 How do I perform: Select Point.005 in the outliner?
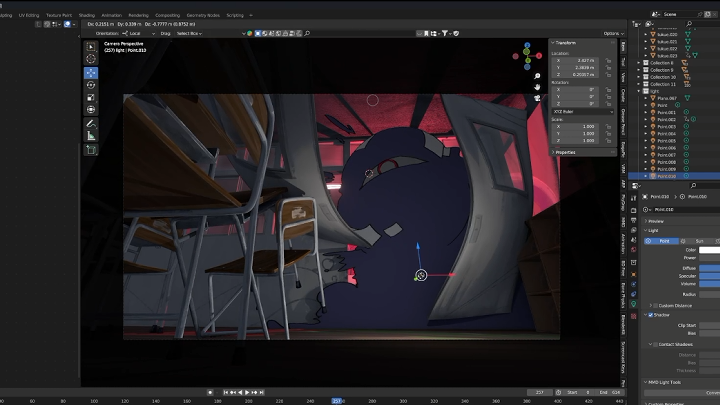666,141
